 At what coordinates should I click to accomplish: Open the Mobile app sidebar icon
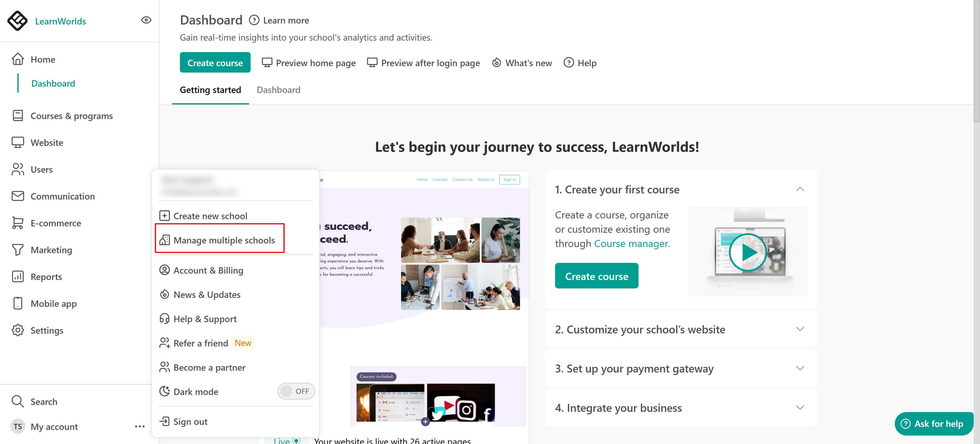18,303
